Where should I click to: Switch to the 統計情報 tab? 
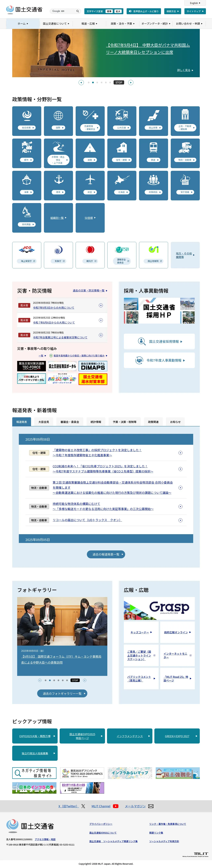click(96, 422)
